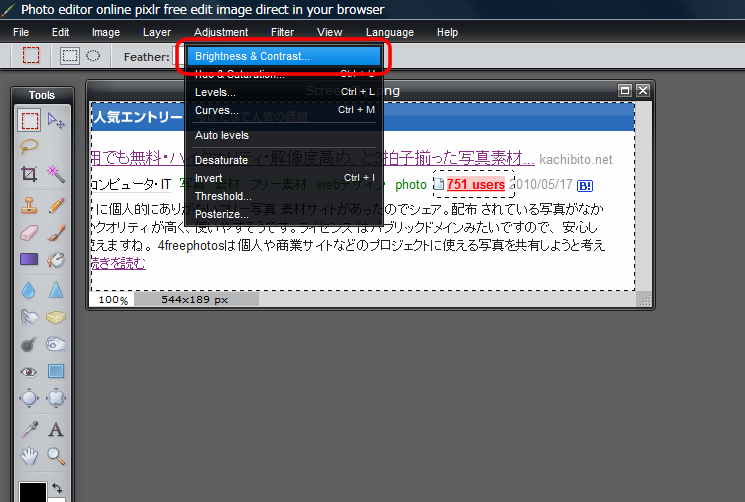Choose Curves from Adjustment menu
Screen dimensions: 745x502
click(x=284, y=110)
